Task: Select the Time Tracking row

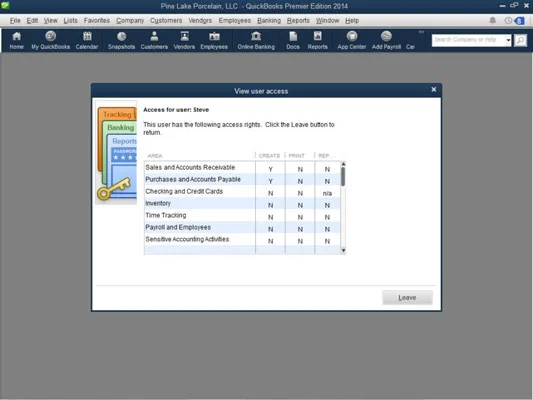Action: tap(242, 215)
